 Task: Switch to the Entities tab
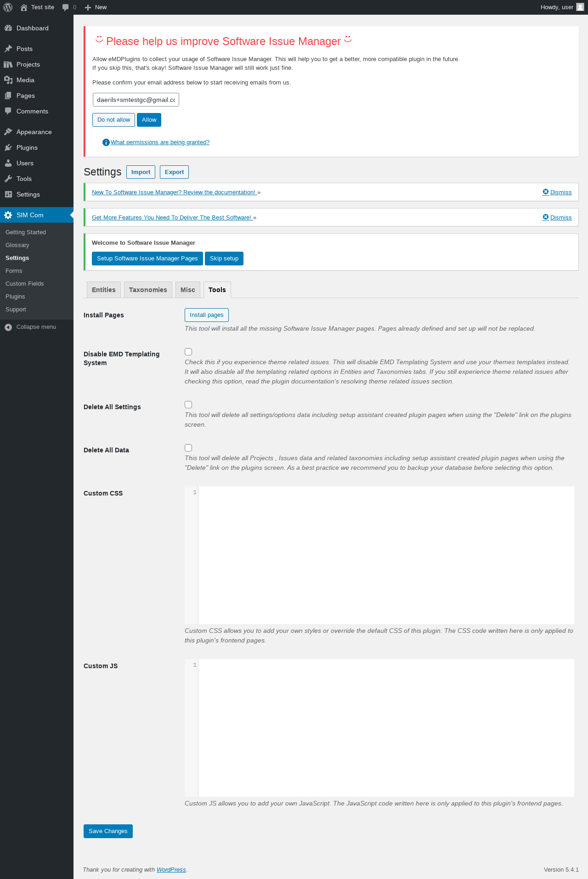pos(104,290)
